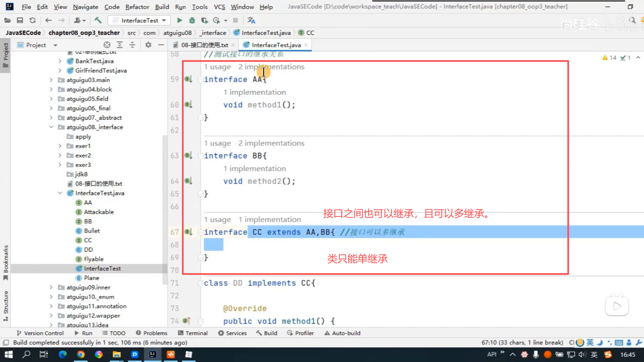The image size is (644, 362).
Task: Click the Build hammer icon
Action: (98, 20)
